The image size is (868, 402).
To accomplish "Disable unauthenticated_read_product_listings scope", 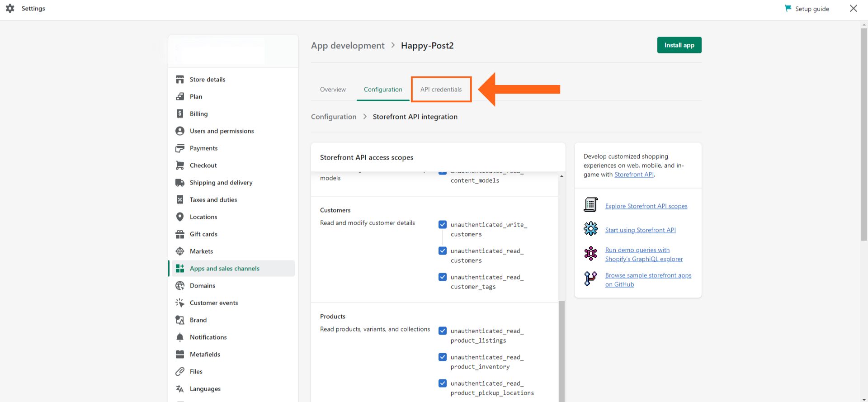I will (443, 331).
